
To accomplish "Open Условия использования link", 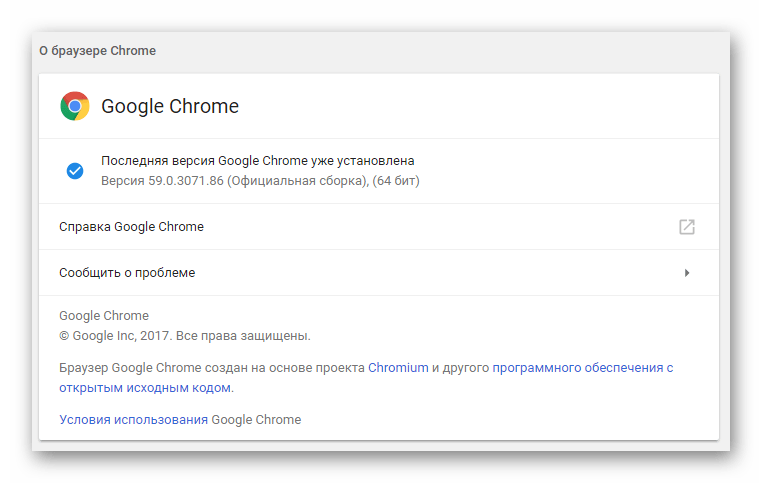I will click(133, 419).
